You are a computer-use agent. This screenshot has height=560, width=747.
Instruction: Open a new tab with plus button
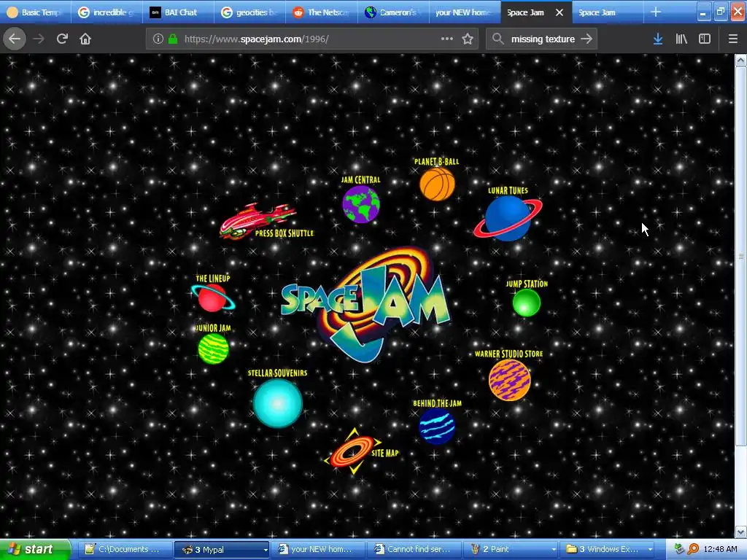coord(656,12)
